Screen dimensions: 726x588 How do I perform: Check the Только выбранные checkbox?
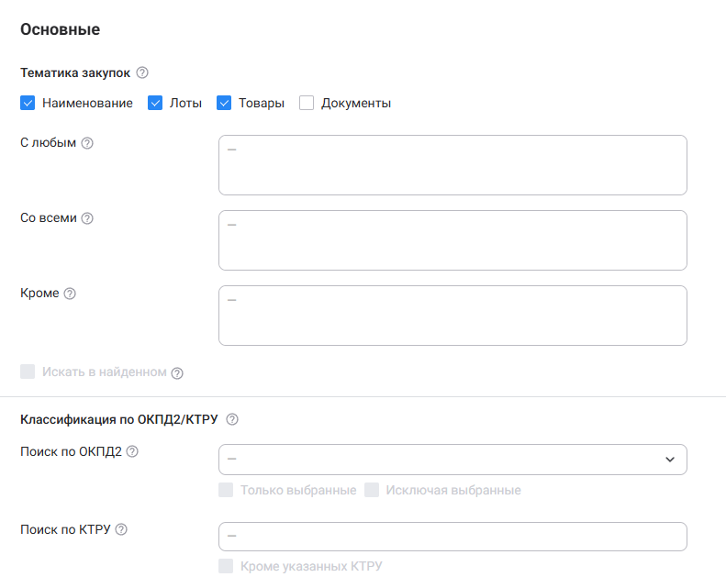pos(226,490)
